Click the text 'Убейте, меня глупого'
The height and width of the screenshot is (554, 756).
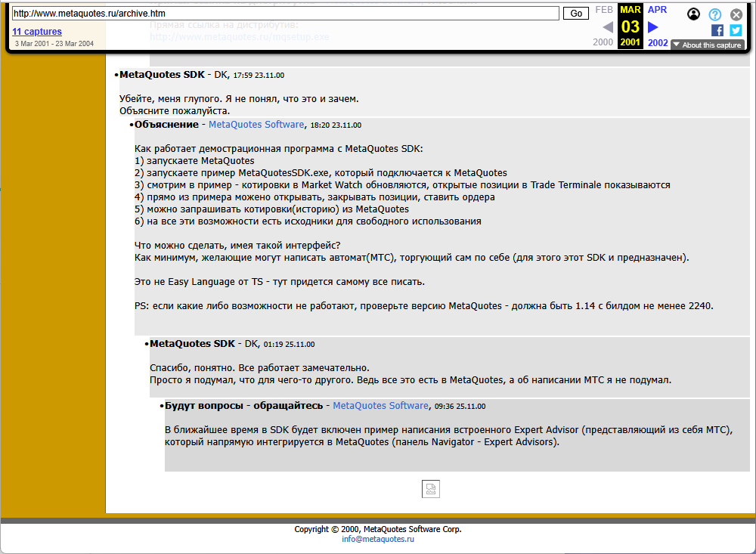click(171, 99)
